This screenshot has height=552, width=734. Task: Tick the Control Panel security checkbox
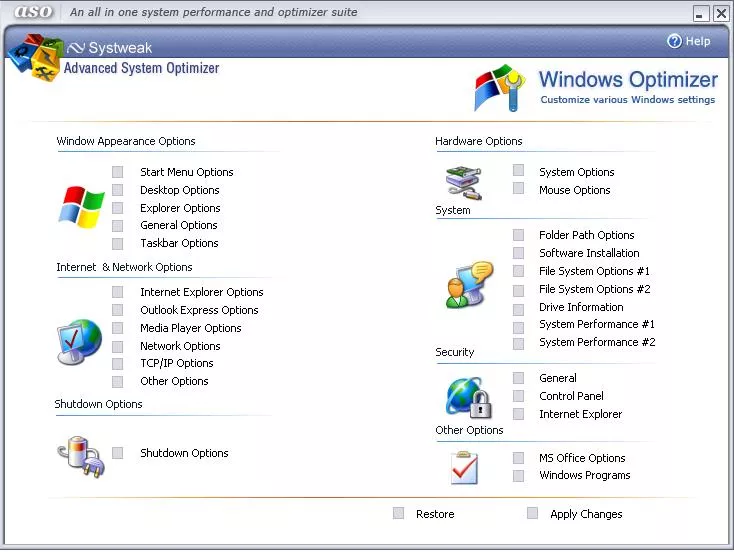pyautogui.click(x=518, y=396)
